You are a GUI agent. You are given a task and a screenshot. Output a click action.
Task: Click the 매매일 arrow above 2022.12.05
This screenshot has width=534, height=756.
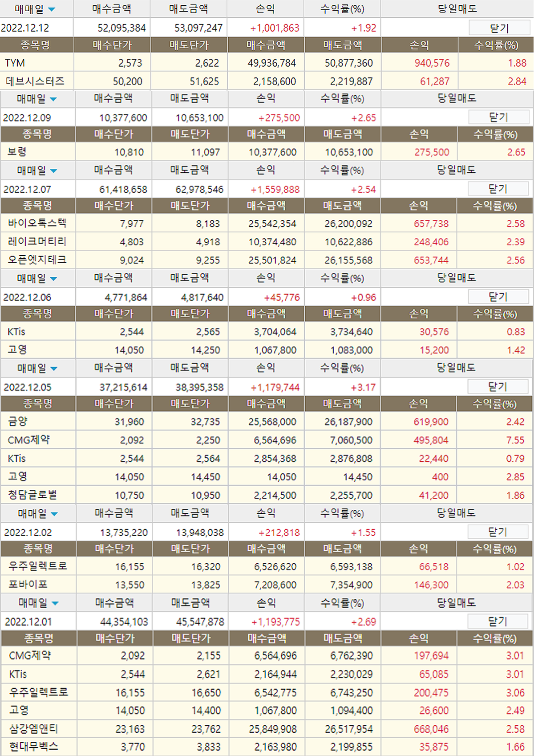(54, 369)
